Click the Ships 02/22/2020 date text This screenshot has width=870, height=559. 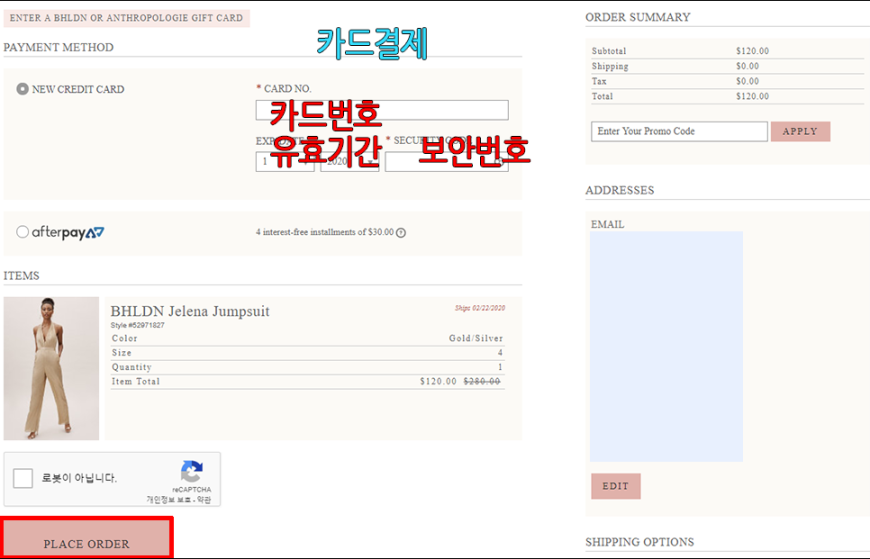point(480,308)
